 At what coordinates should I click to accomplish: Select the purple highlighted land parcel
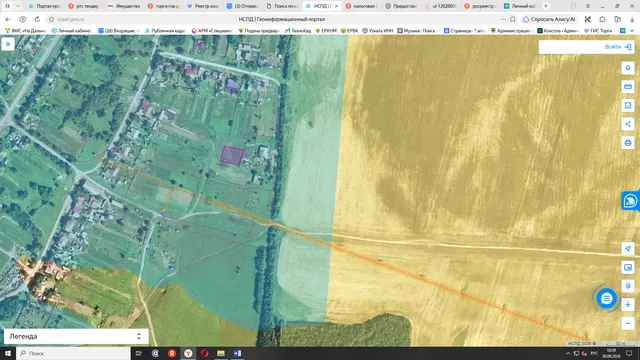tap(232, 156)
